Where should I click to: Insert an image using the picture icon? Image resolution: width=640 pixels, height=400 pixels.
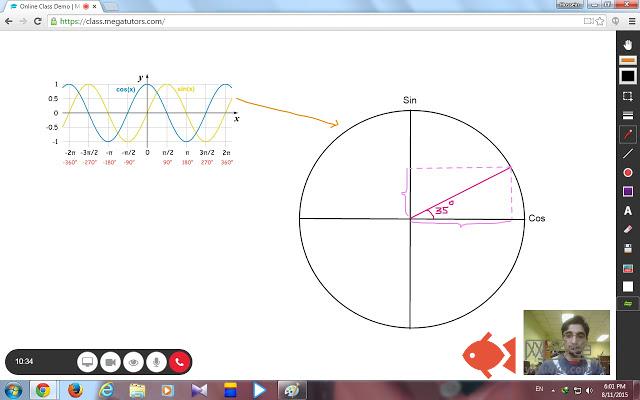coord(627,267)
